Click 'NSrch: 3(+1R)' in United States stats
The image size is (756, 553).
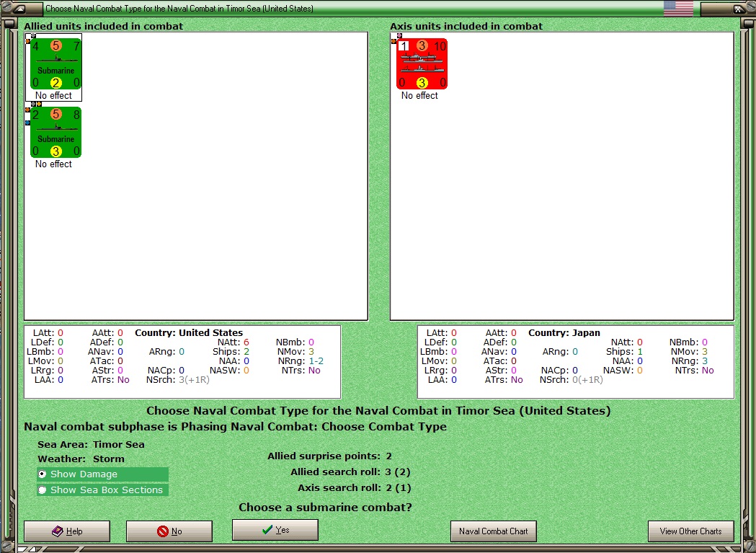coord(178,380)
